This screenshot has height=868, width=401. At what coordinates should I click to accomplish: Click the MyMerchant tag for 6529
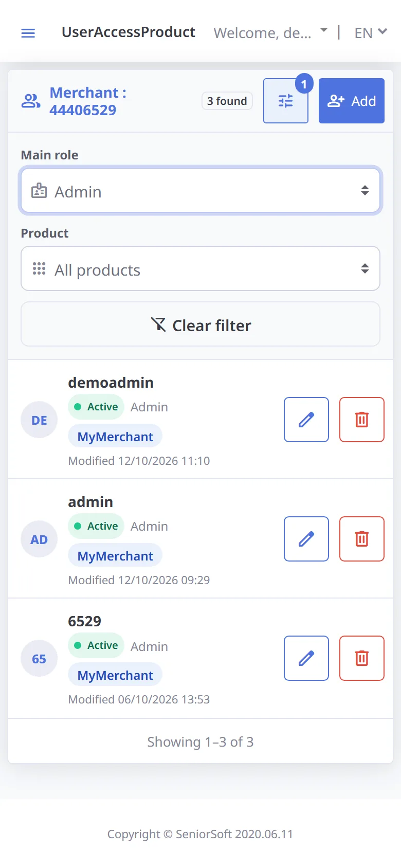click(x=115, y=675)
